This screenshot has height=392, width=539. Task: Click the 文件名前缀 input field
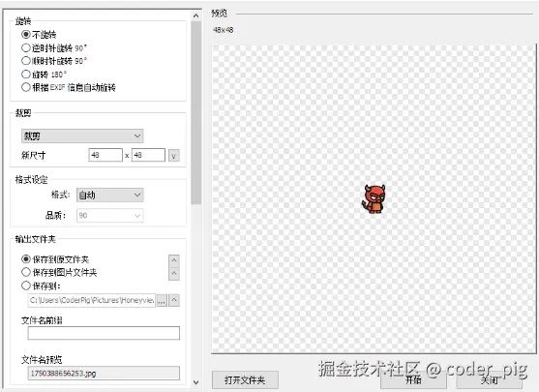click(104, 333)
